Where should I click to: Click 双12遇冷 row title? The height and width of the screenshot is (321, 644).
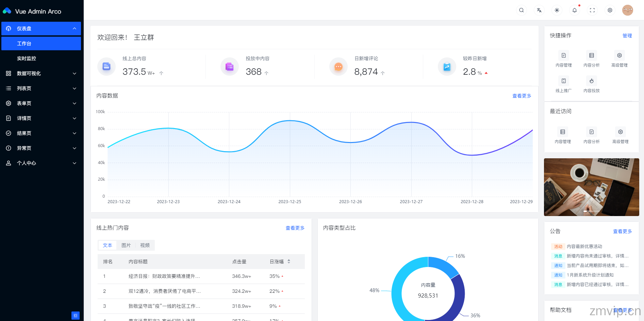click(165, 291)
